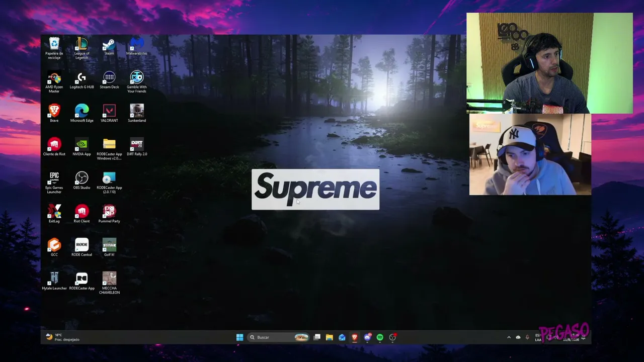Select the Microsoft Edge desktop shortcut
This screenshot has height=362, width=644.
pos(82,114)
